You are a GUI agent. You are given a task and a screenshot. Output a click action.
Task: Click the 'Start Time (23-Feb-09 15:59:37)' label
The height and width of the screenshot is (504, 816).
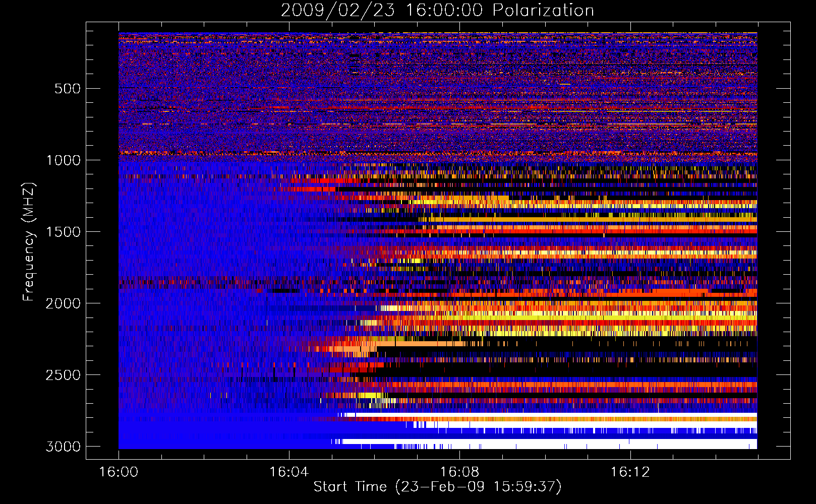[437, 487]
